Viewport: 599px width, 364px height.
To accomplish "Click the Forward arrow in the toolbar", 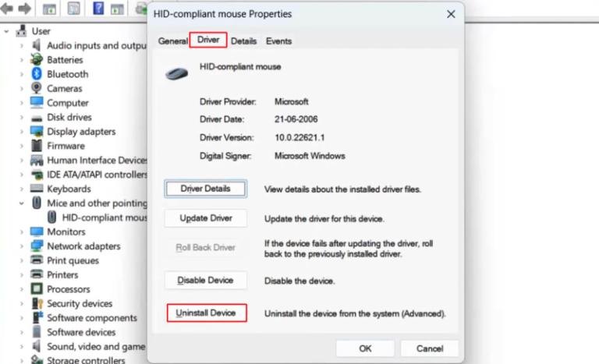I will coord(25,10).
